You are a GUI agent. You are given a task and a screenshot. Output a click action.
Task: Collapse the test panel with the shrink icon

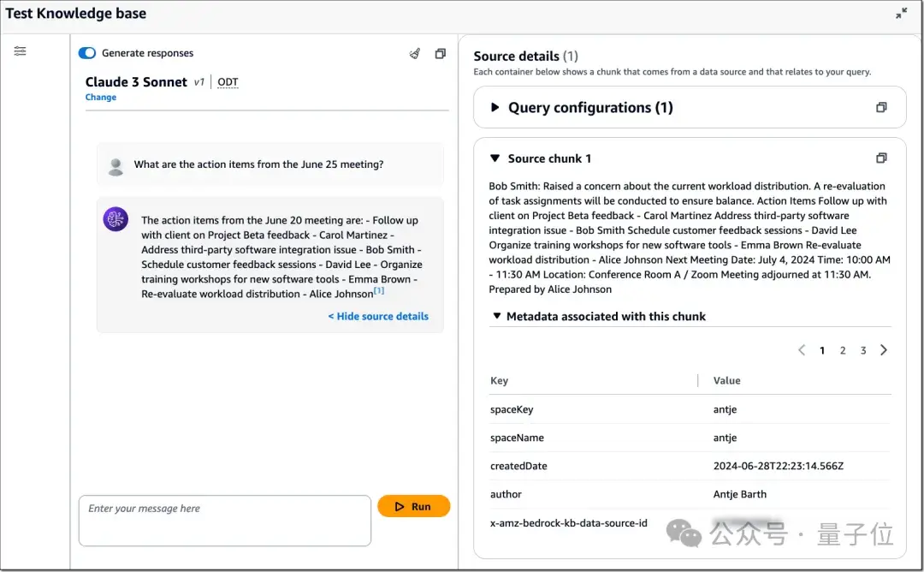tap(901, 14)
